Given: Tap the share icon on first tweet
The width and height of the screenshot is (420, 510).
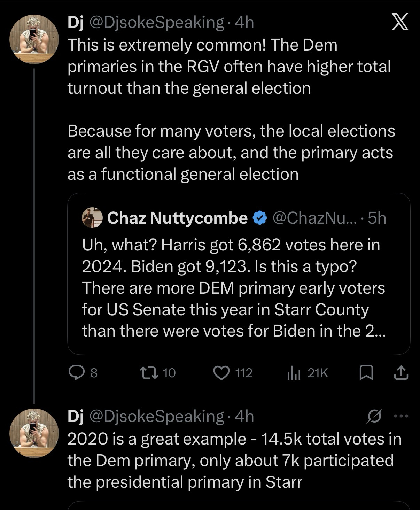Looking at the screenshot, I should (x=401, y=373).
